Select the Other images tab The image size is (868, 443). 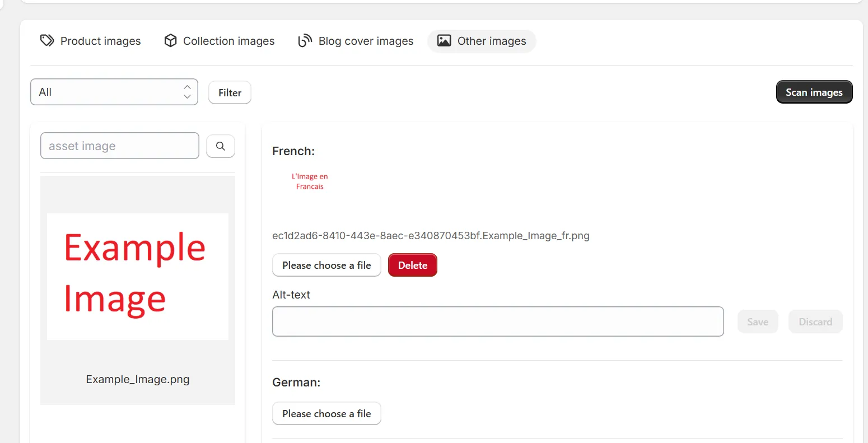tap(482, 41)
